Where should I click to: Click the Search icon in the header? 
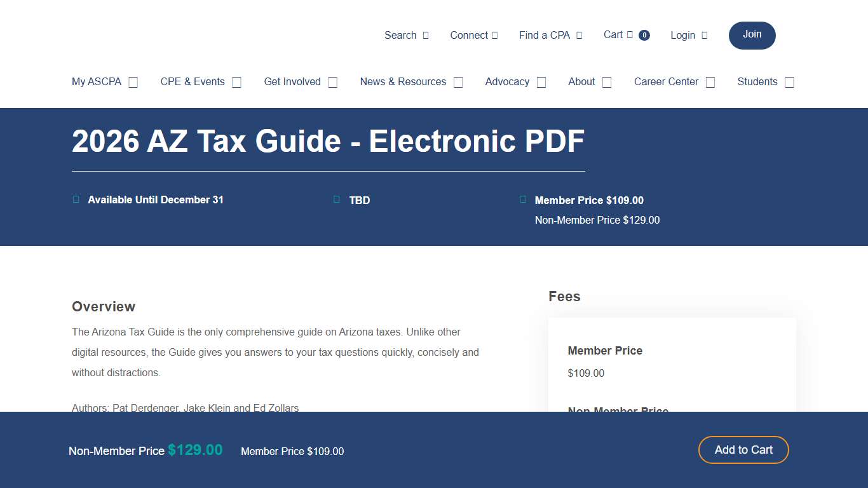tap(424, 35)
